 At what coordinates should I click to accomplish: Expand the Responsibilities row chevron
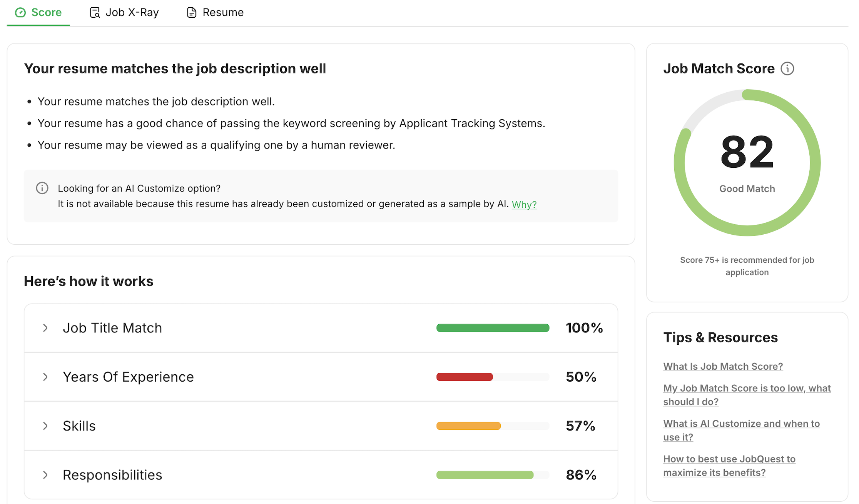point(45,475)
